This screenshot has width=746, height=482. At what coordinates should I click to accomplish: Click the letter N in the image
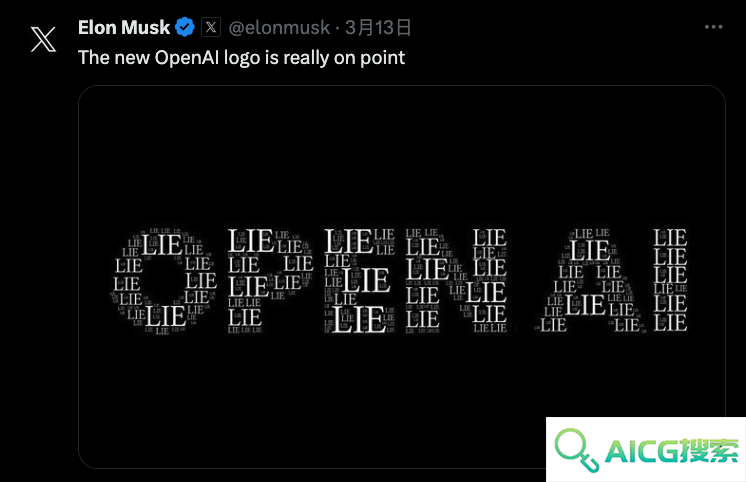tap(456, 281)
